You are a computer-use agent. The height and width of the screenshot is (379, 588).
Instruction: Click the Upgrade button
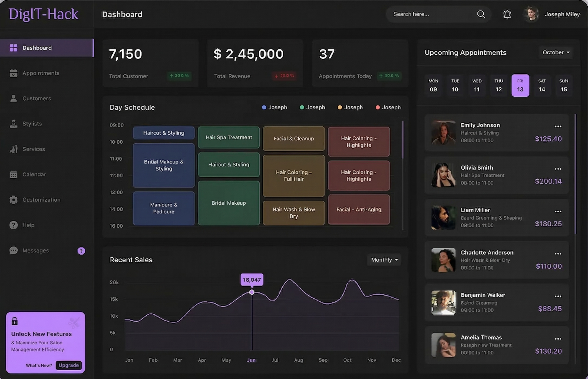point(68,365)
